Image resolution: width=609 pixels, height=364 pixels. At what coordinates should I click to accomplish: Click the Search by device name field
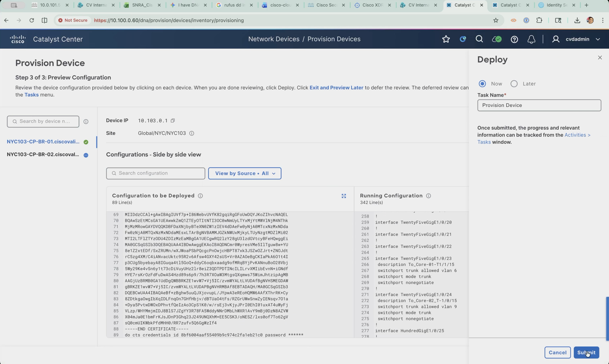coord(43,121)
